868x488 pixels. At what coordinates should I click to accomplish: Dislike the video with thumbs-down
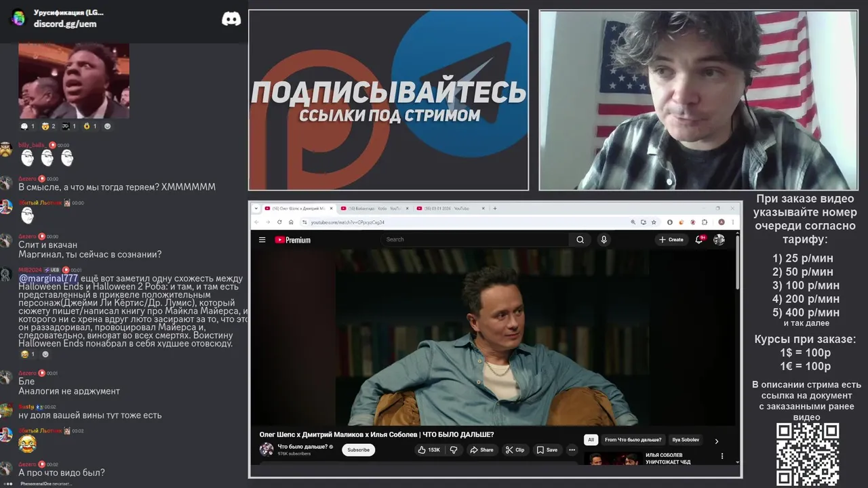pos(454,449)
